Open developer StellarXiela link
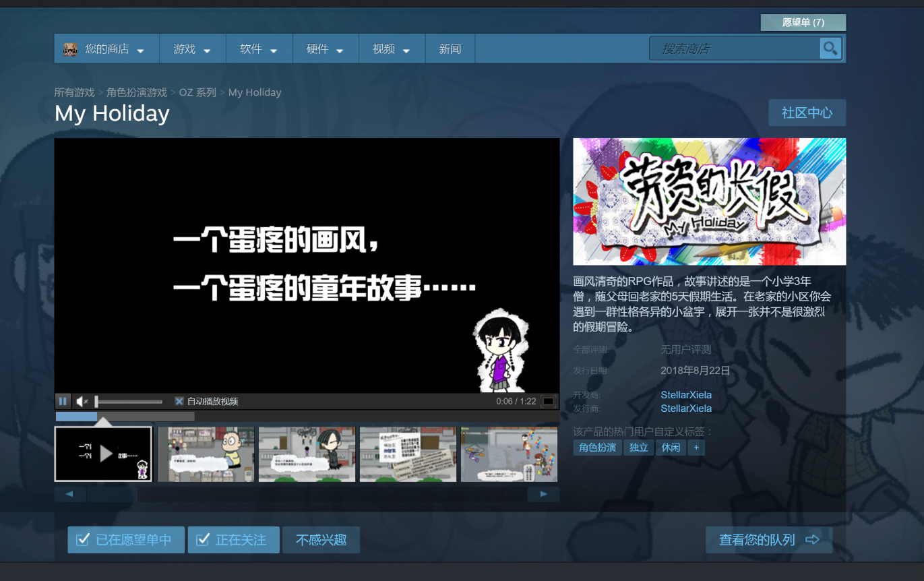Viewport: 924px width, 581px height. pyautogui.click(x=686, y=395)
